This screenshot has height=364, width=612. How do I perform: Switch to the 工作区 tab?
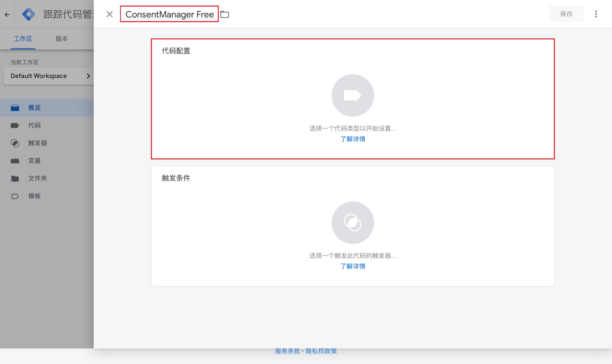tap(23, 38)
